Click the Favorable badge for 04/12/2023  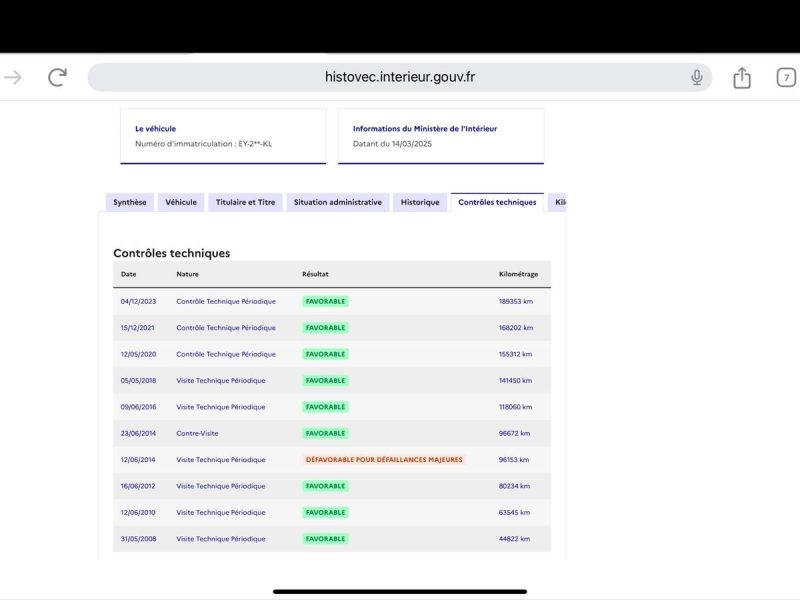tap(325, 301)
